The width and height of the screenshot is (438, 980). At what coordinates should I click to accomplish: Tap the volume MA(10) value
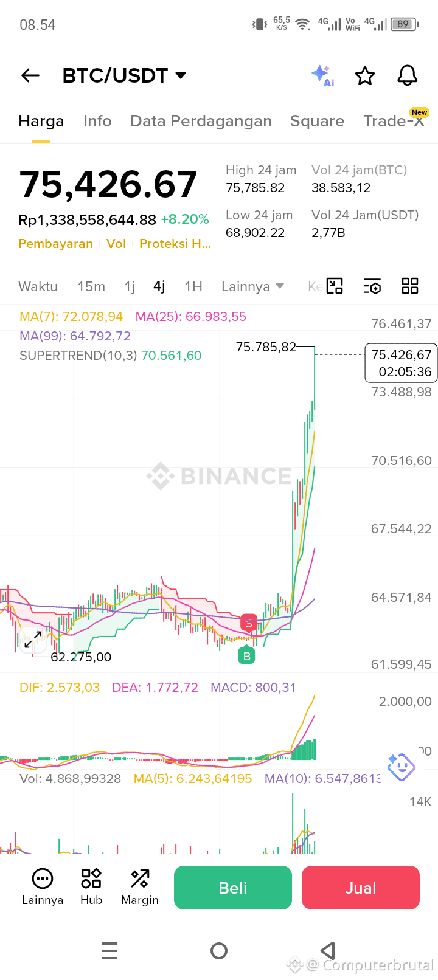tap(322, 779)
